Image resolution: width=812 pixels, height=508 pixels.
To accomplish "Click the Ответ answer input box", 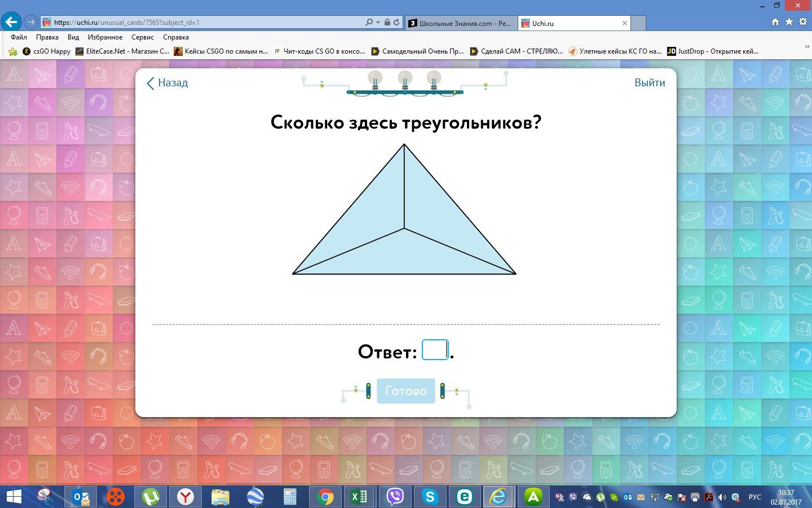I will [x=435, y=350].
